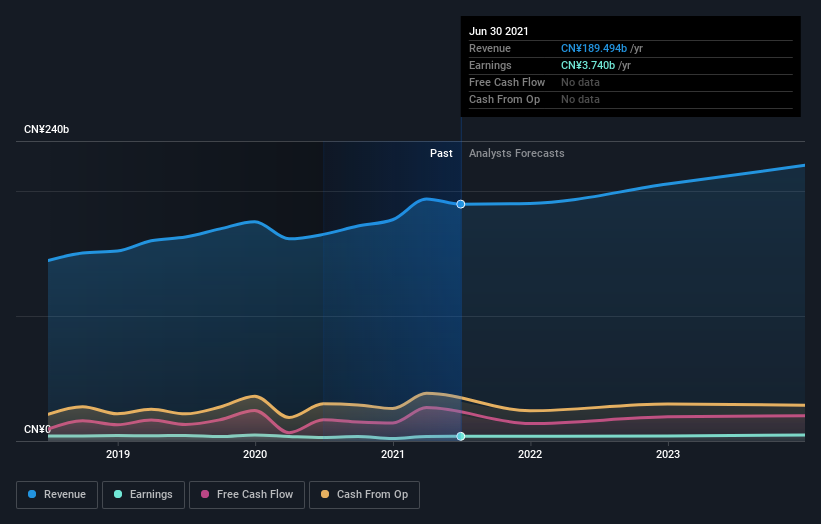Click the Past label on the chart
Image resolution: width=821 pixels, height=524 pixels.
tap(441, 153)
